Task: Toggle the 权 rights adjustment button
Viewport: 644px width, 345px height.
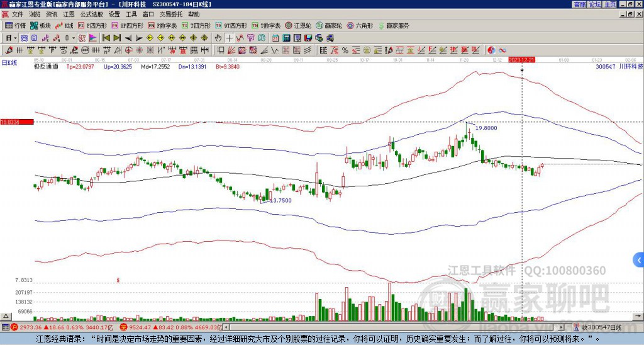Action: [x=82, y=38]
